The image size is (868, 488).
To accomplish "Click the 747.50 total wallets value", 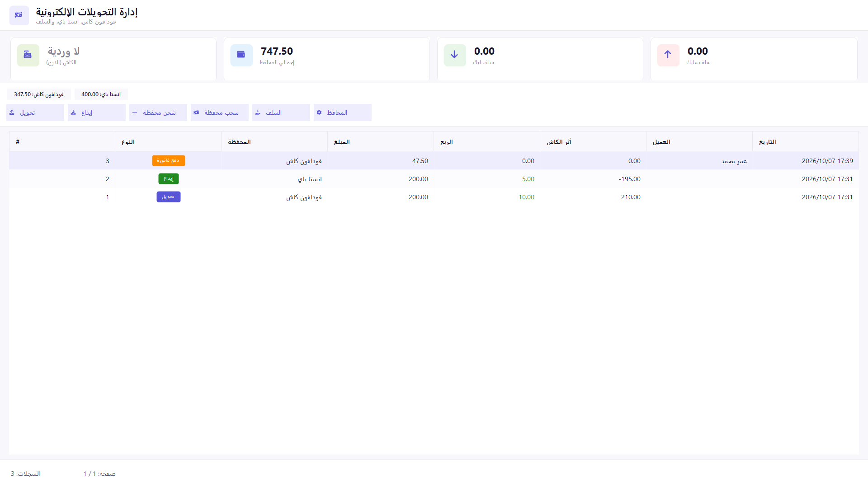I will tap(277, 51).
